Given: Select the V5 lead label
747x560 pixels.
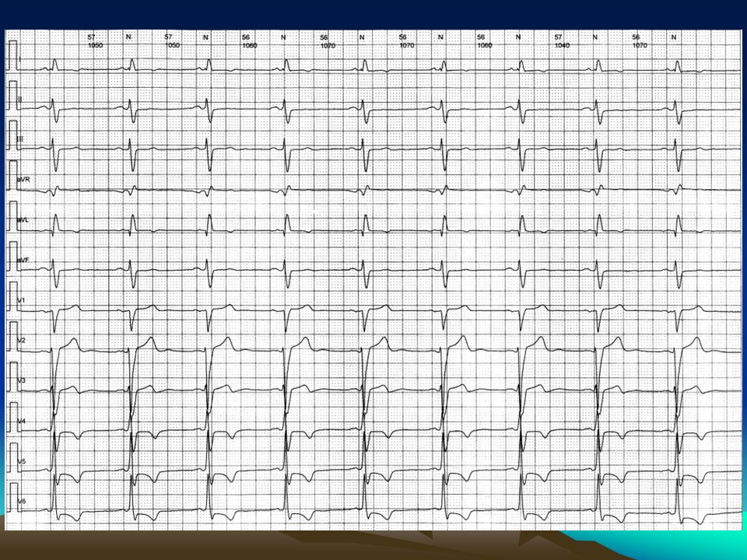Looking at the screenshot, I should [x=21, y=462].
